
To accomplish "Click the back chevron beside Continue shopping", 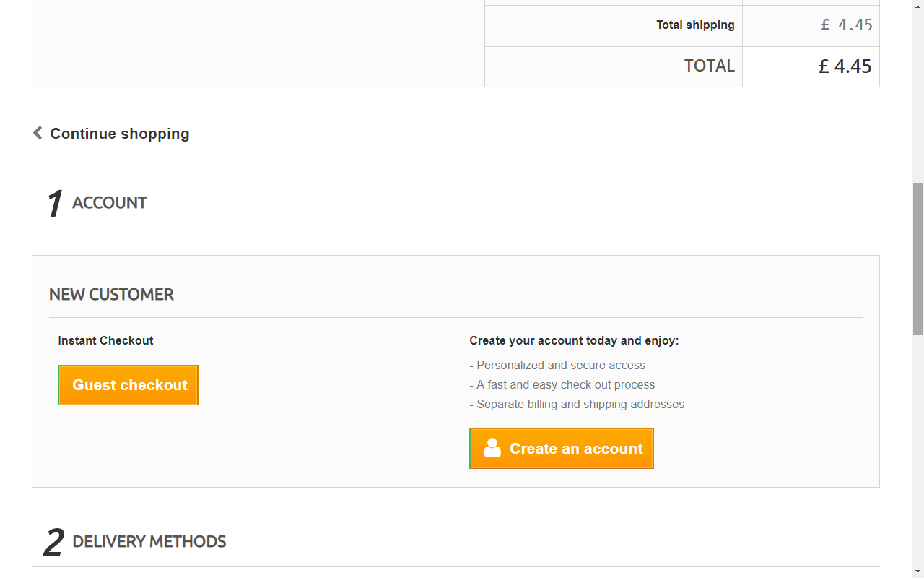I will tap(38, 133).
